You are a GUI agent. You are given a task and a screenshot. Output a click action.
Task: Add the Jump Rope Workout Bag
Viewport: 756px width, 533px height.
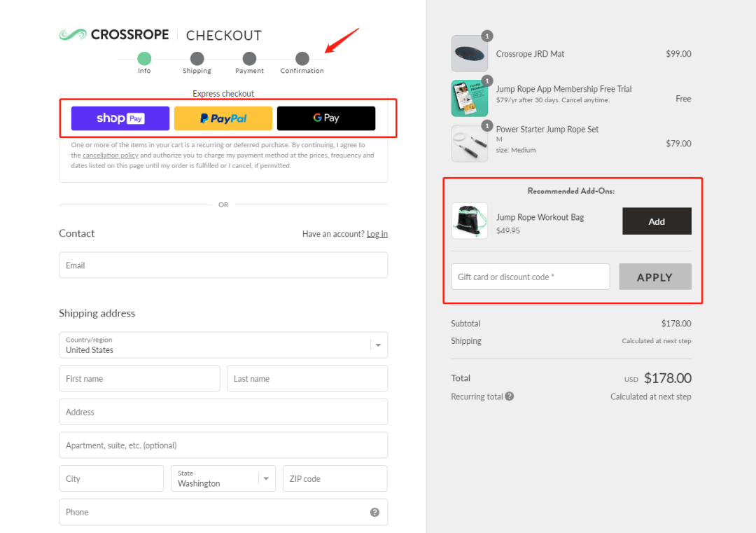(657, 221)
